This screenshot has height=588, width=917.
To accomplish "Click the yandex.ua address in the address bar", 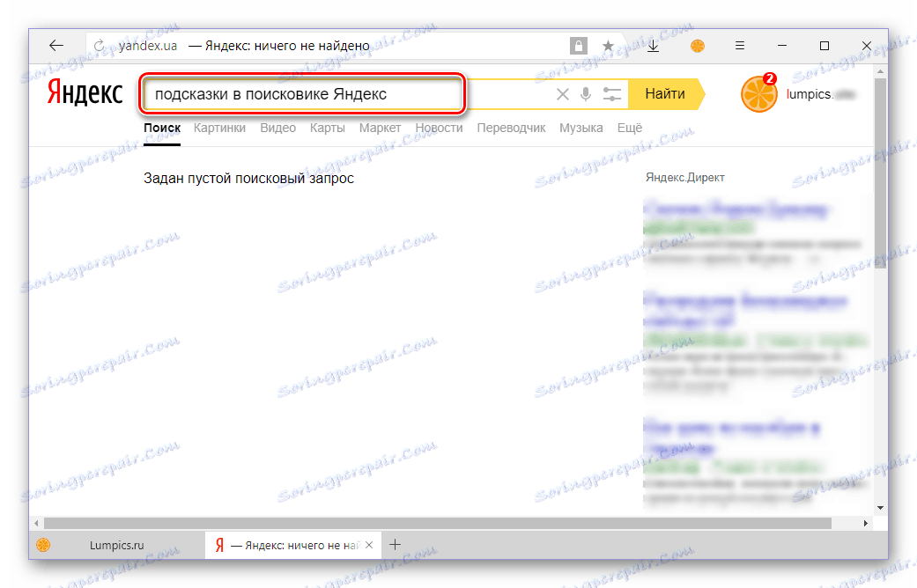I will [x=148, y=46].
